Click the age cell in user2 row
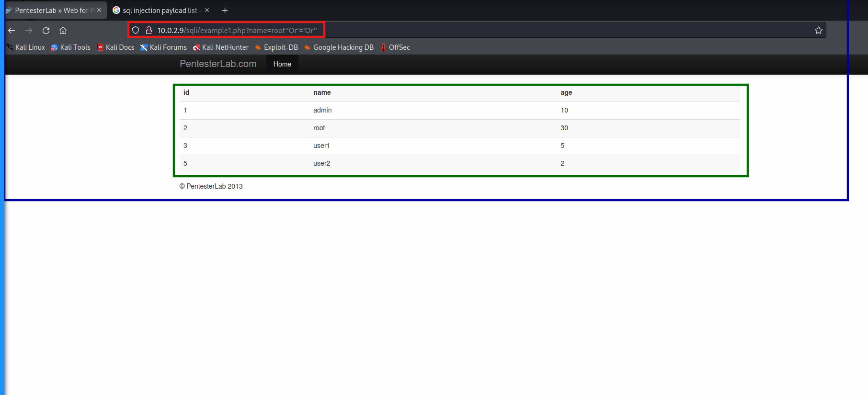868x395 pixels. (x=562, y=163)
